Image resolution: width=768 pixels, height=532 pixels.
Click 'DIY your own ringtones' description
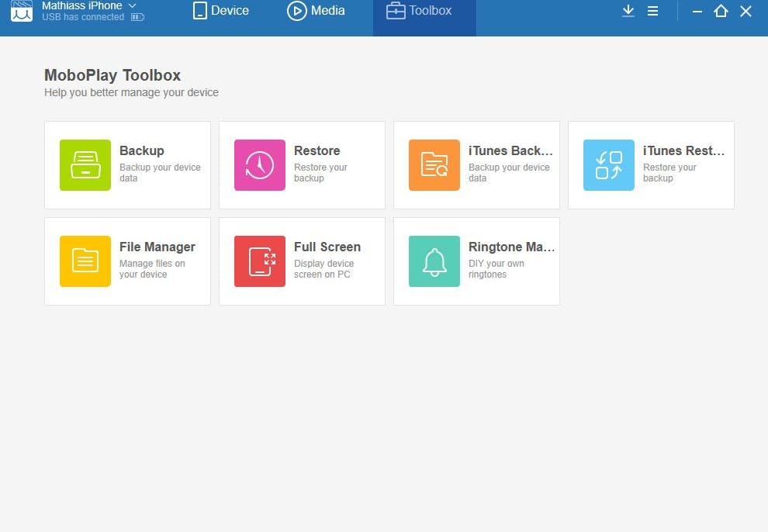coord(496,269)
